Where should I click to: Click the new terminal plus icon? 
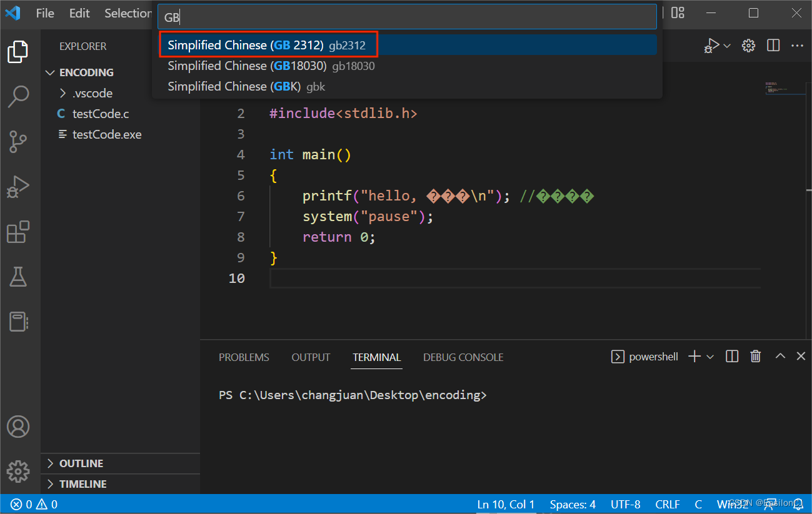pos(694,357)
